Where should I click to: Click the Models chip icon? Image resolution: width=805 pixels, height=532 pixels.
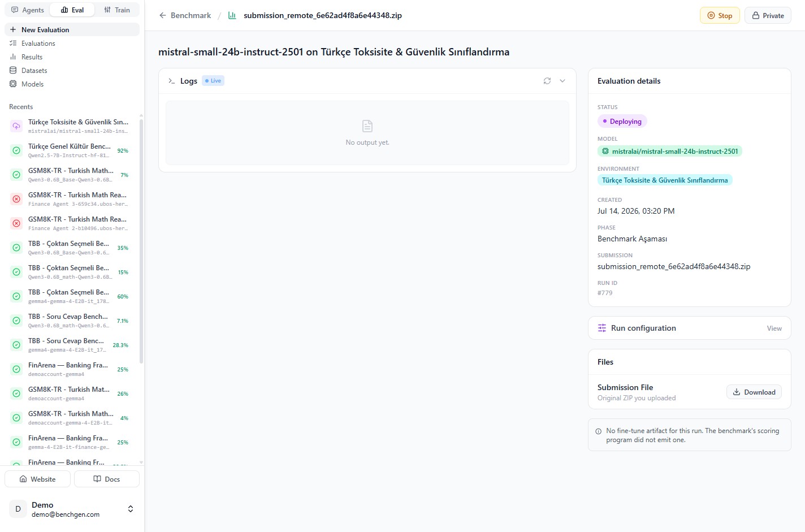(x=13, y=84)
